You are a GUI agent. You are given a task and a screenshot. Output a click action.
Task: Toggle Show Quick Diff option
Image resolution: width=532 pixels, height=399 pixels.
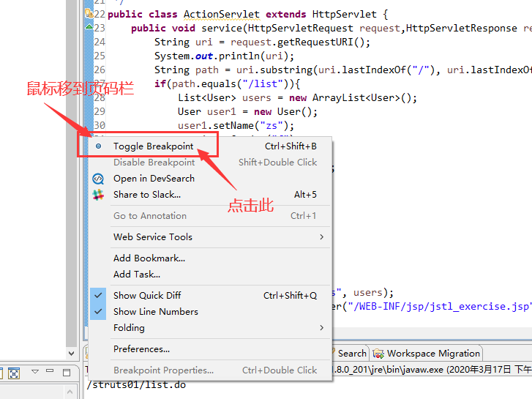tap(210, 296)
